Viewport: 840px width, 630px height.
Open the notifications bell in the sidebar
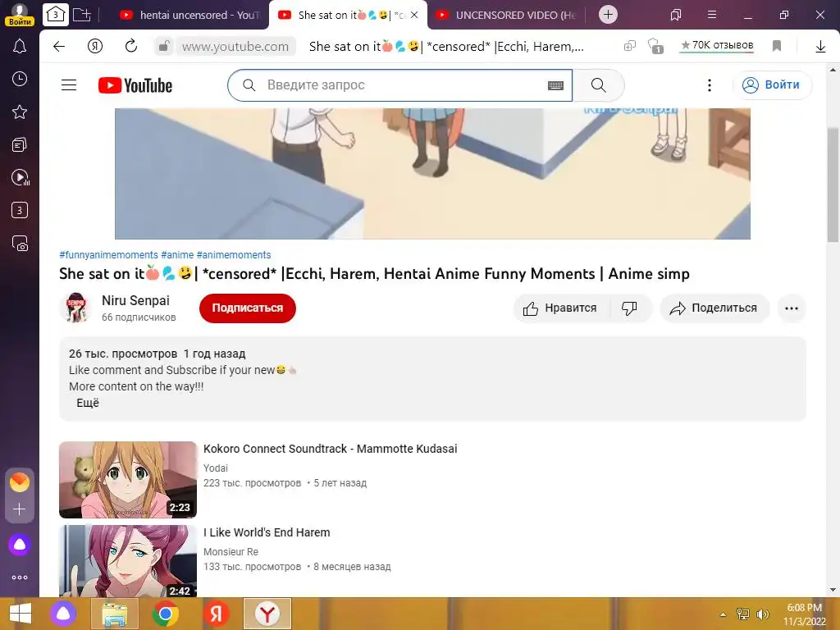(x=20, y=47)
